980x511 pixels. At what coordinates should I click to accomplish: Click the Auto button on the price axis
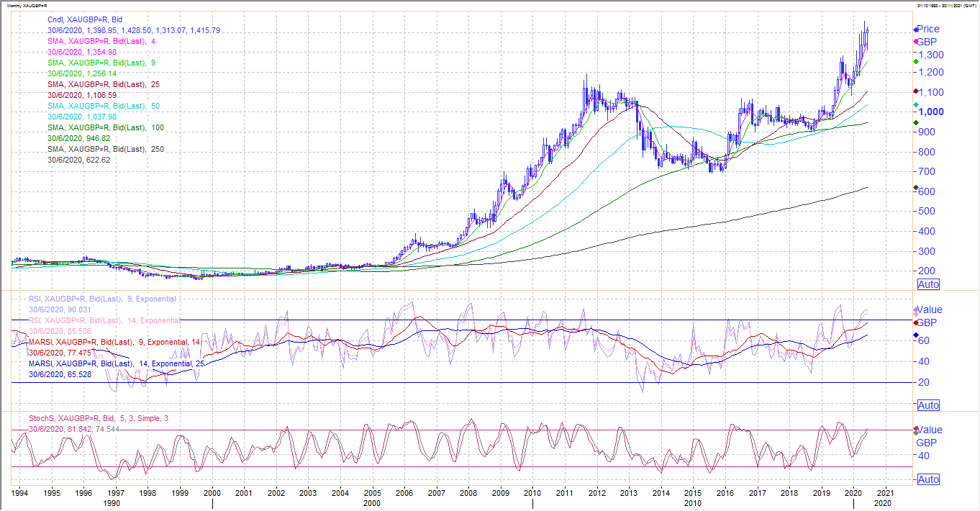[928, 285]
